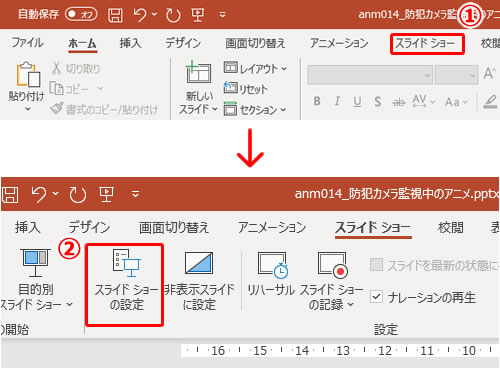Screen dimensions: 500x368
Task: Click the 新しいスライド icon
Action: point(199,72)
